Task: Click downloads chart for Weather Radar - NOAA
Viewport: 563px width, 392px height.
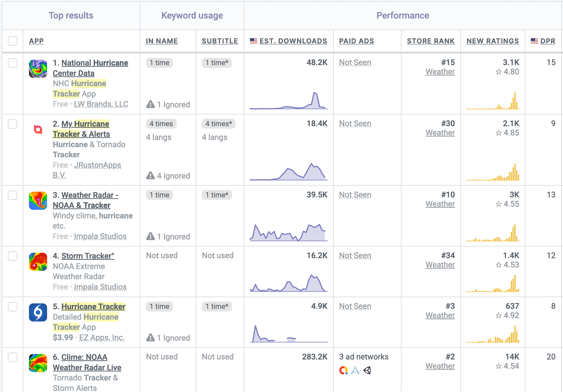Action: [289, 232]
